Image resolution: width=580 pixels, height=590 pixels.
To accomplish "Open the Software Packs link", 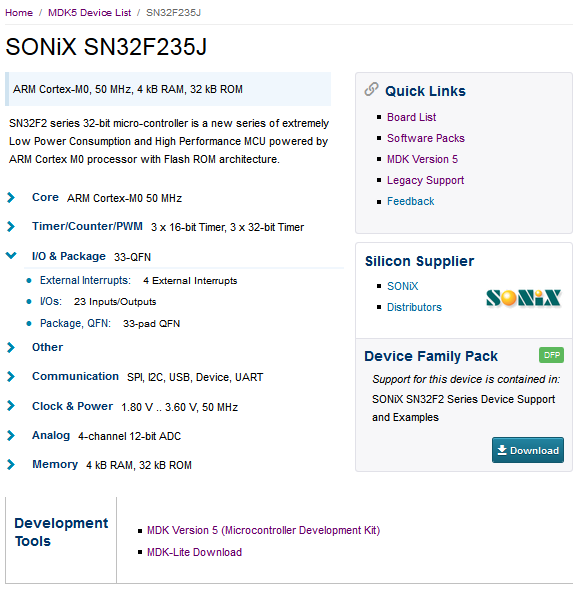I will (x=426, y=138).
